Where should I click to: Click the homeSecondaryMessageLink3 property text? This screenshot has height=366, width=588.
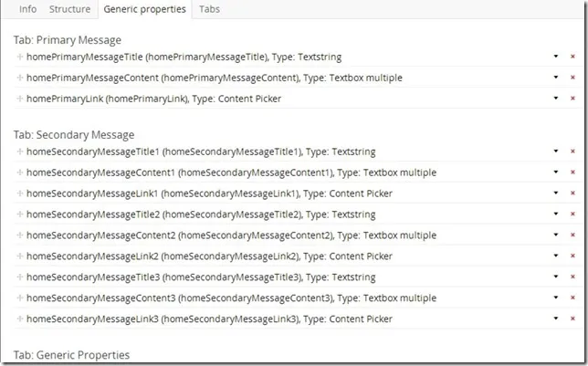coord(209,319)
